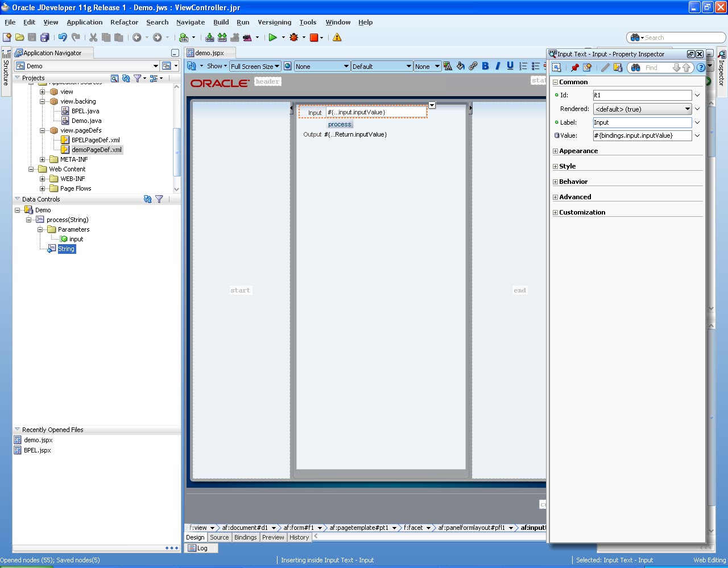This screenshot has height=568, width=728.
Task: Select demoPageDef.xml in the project tree
Action: (97, 150)
